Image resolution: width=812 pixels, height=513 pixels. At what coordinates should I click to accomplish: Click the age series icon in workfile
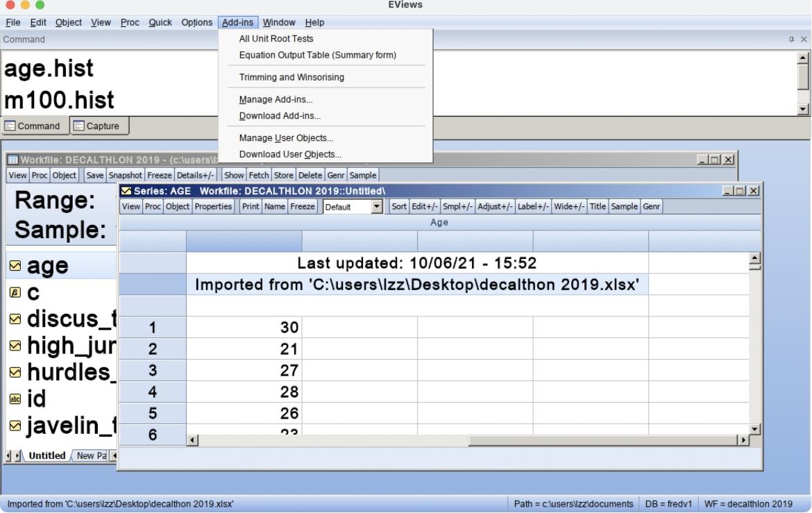(16, 267)
